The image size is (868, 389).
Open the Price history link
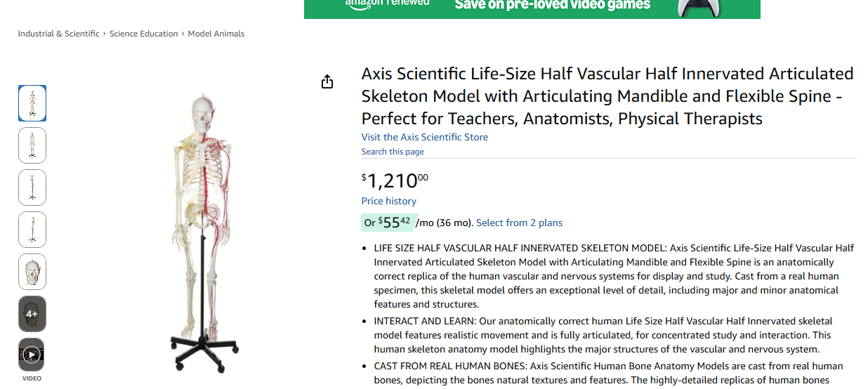pos(389,201)
